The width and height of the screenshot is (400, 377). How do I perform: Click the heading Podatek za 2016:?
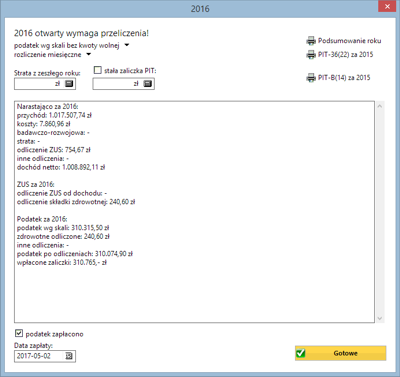[42, 219]
